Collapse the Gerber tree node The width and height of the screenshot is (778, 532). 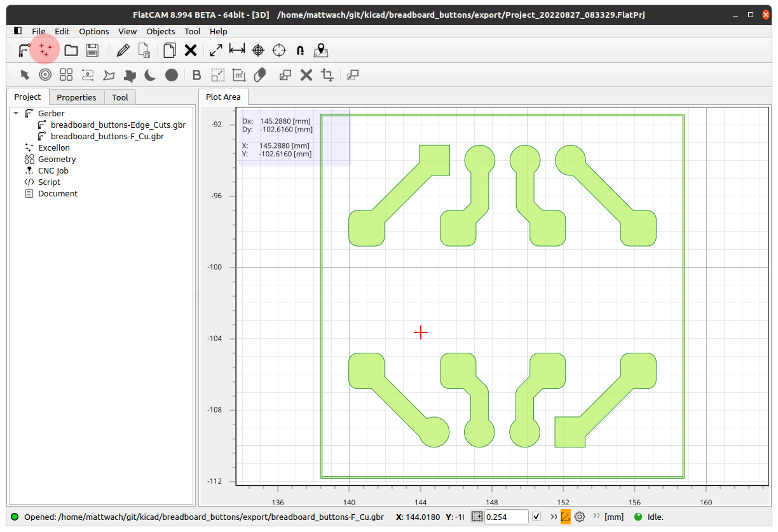pos(16,113)
